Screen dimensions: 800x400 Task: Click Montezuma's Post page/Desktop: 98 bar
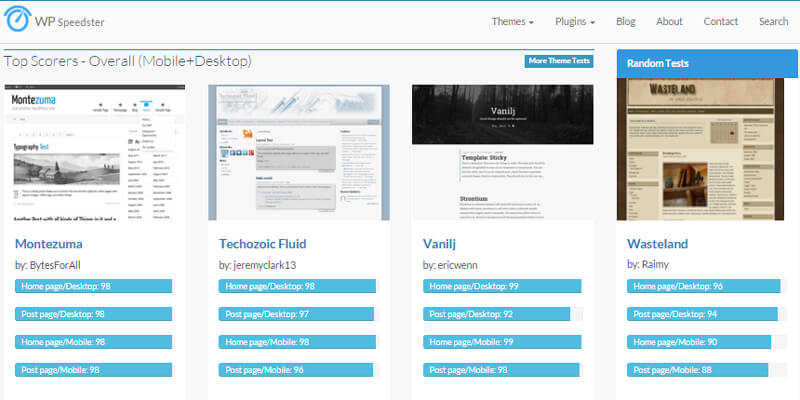click(93, 314)
